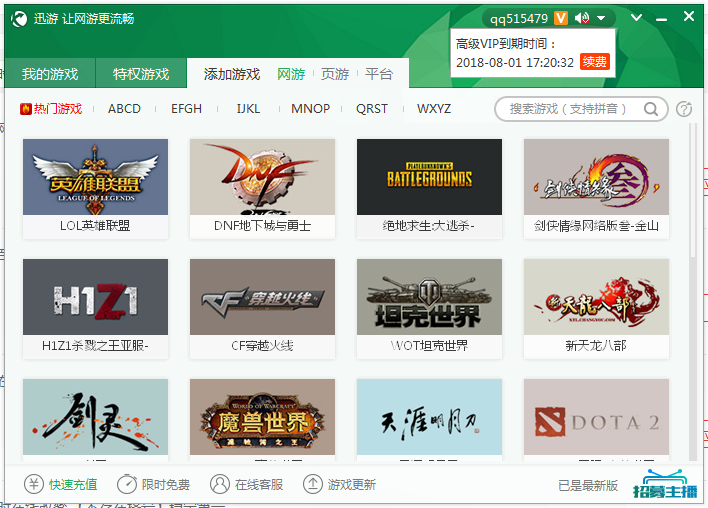Expand the account dropdown arrow beside speaker
The image size is (708, 508).
coord(601,19)
